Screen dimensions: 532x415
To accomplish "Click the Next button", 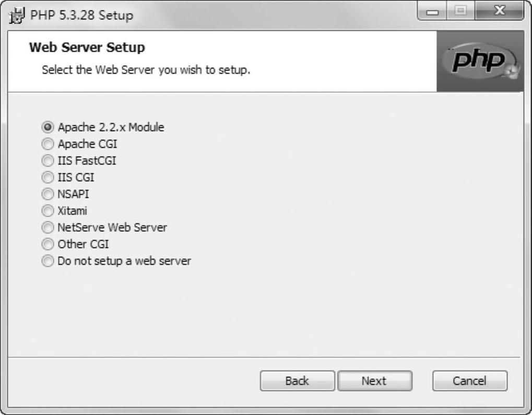I will pyautogui.click(x=374, y=381).
